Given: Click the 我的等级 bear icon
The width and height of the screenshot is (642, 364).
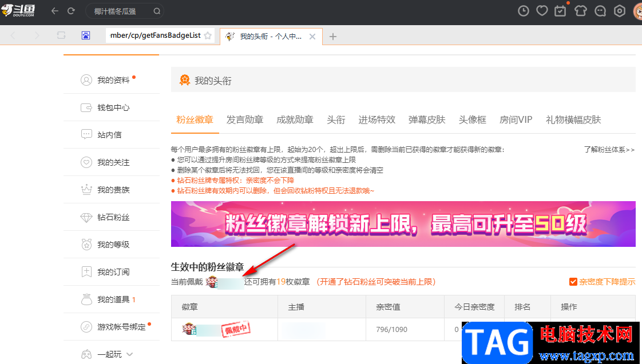Looking at the screenshot, I should (x=86, y=245).
